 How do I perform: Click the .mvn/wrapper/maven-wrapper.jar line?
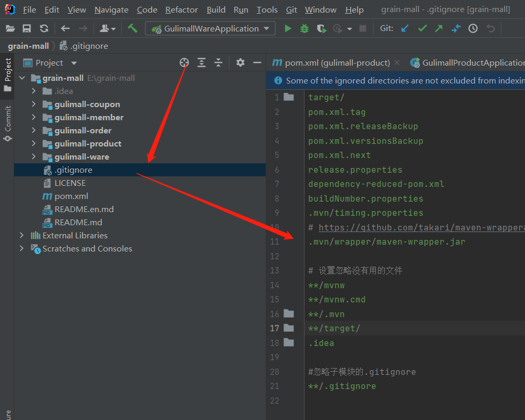click(387, 242)
